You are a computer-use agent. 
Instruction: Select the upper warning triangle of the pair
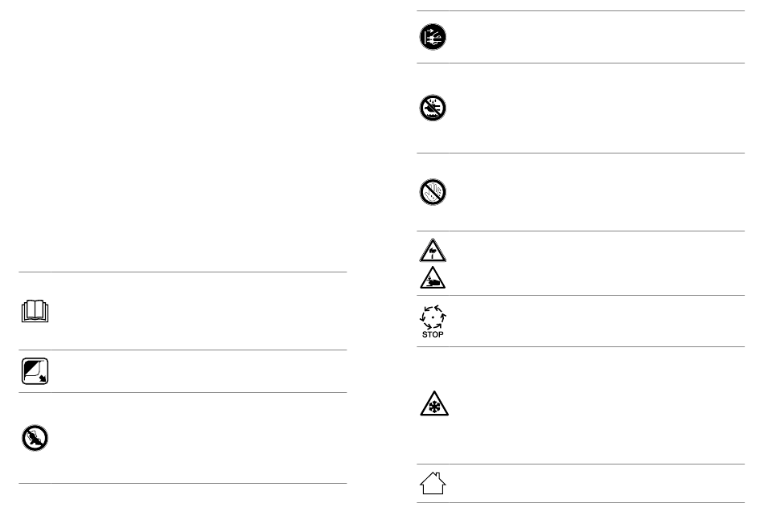pos(433,250)
